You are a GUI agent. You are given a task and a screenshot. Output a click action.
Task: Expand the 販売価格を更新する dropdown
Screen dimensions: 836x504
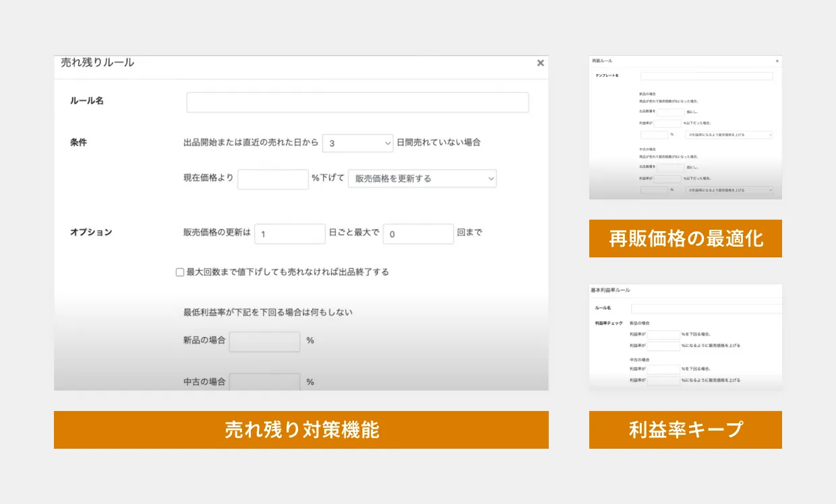[x=422, y=179]
